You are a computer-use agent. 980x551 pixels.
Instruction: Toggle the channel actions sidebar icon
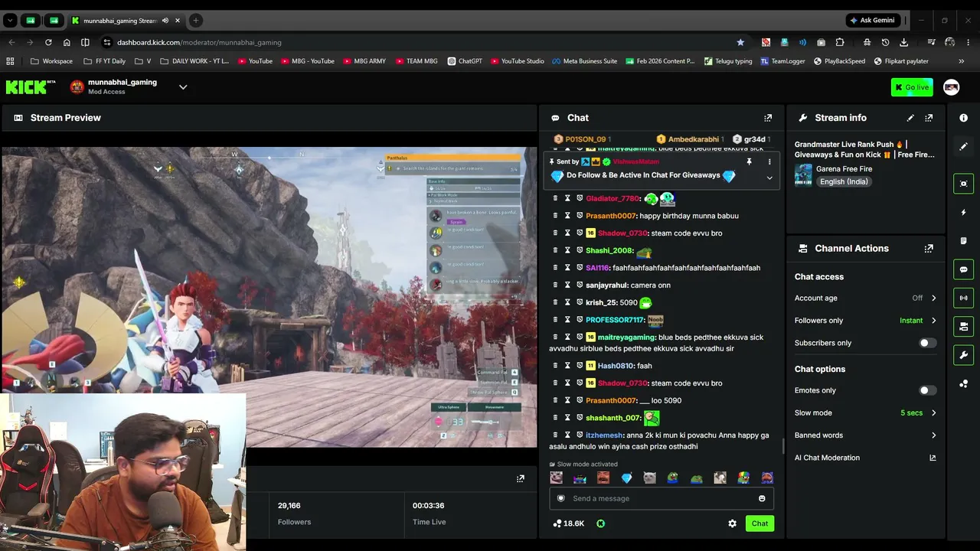963,327
